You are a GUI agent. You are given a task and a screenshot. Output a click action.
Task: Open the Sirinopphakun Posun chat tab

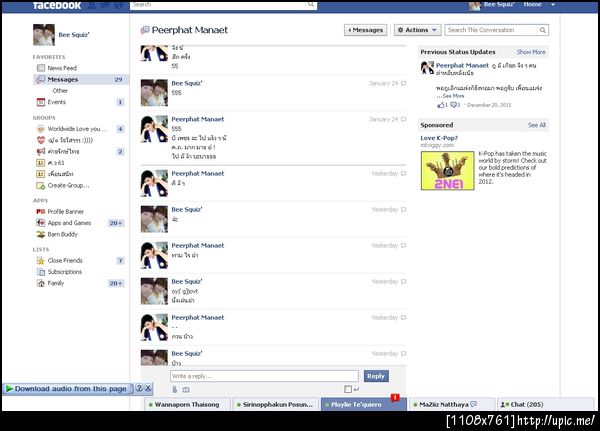pyautogui.click(x=276, y=404)
